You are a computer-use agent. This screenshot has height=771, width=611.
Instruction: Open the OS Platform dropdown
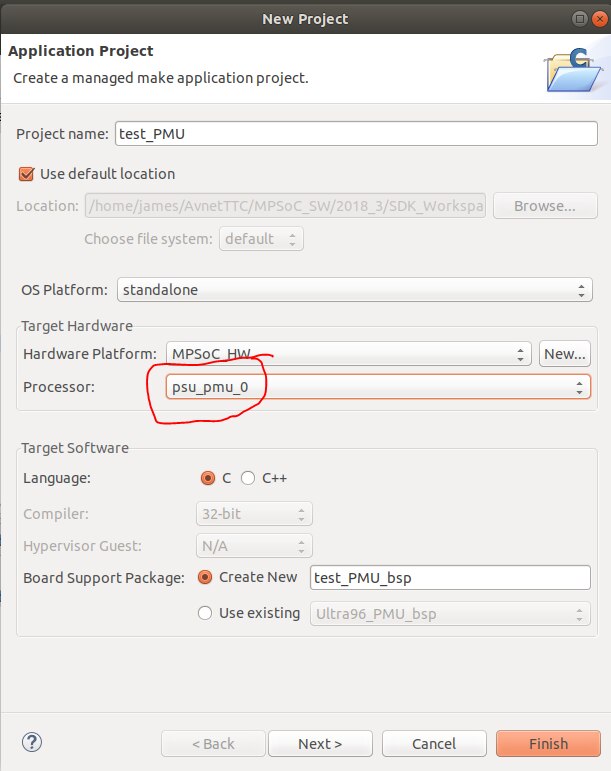coord(354,290)
